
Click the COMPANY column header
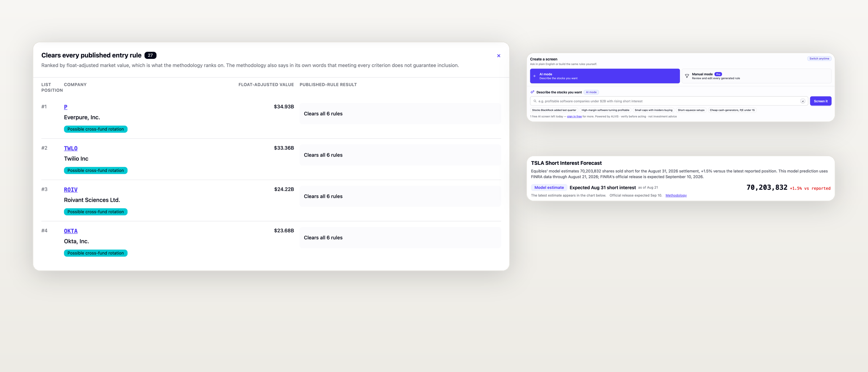pyautogui.click(x=75, y=85)
